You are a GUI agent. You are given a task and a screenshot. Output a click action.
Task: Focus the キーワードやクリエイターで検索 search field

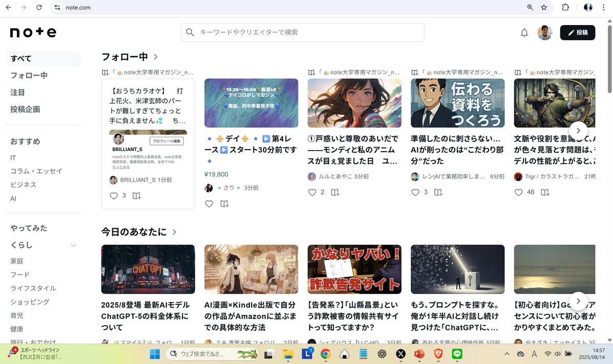tap(302, 32)
